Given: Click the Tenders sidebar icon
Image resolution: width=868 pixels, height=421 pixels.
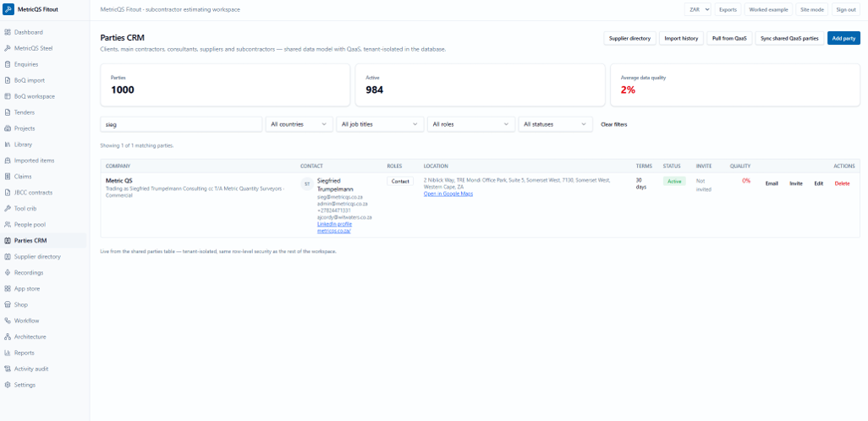Looking at the screenshot, I should click(x=8, y=112).
